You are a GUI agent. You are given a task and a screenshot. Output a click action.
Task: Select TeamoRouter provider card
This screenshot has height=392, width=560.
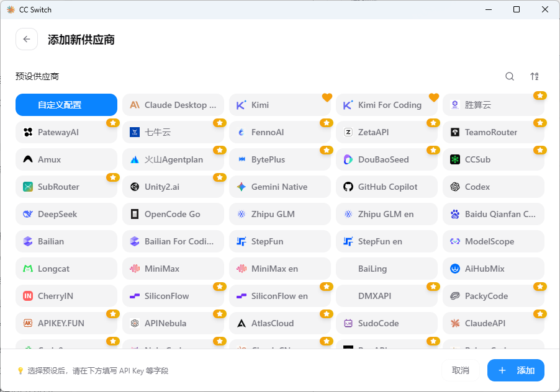[494, 132]
